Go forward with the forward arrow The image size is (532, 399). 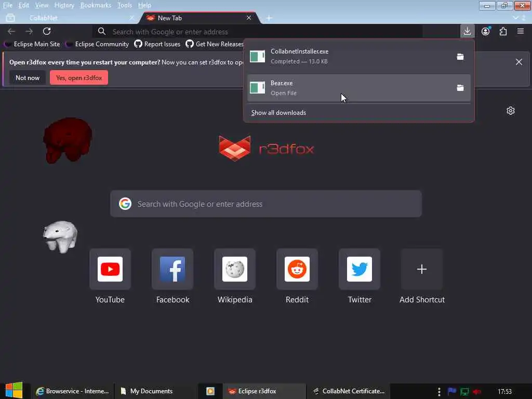point(29,32)
